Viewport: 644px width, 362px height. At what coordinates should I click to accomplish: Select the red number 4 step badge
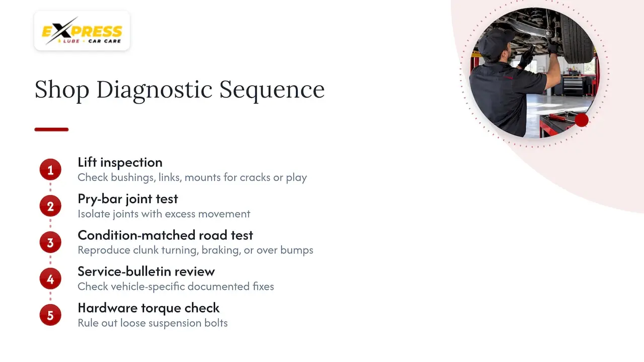50,279
